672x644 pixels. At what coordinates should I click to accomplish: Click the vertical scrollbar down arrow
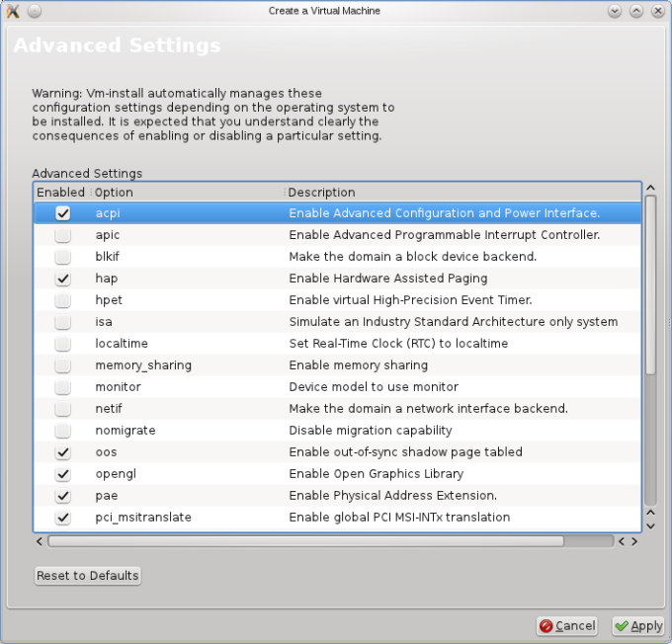tap(650, 526)
